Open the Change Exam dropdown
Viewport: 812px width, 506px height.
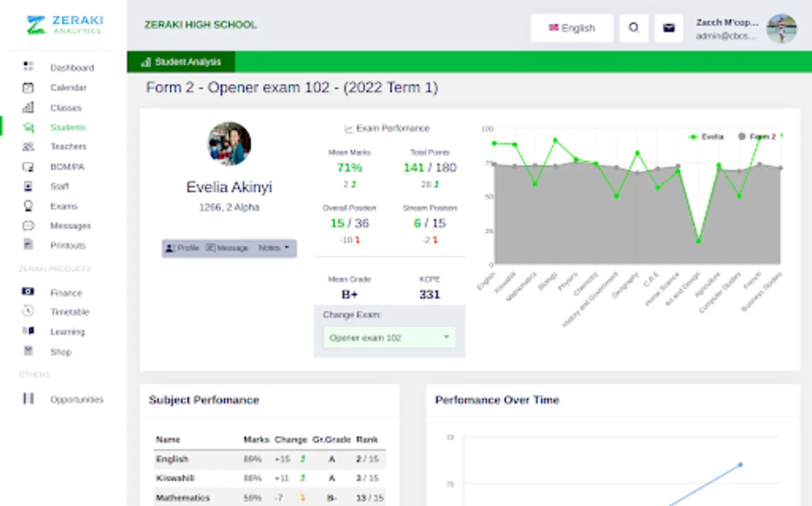pos(389,337)
